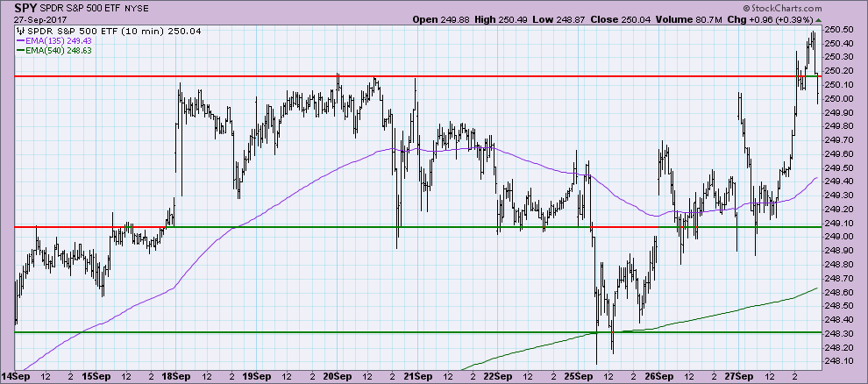The width and height of the screenshot is (868, 384).
Task: Click the 26Sep label on the date axis
Action: 658,377
